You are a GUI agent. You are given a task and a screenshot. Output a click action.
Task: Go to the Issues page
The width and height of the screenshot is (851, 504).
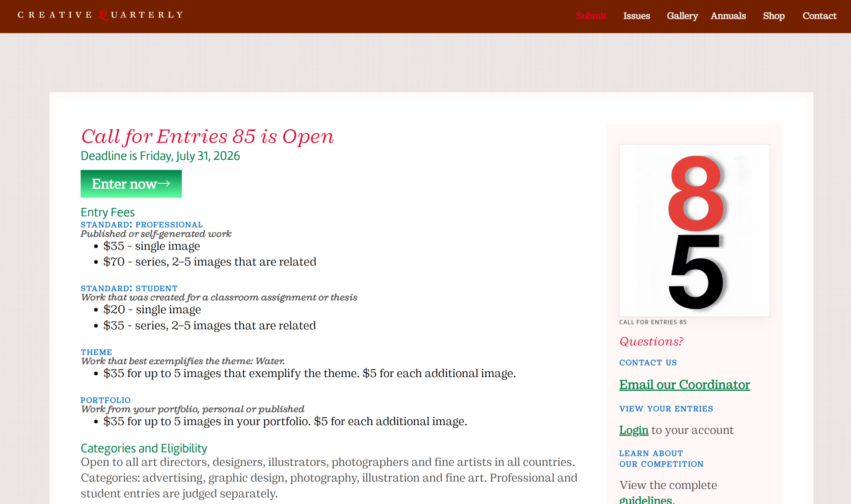[636, 16]
